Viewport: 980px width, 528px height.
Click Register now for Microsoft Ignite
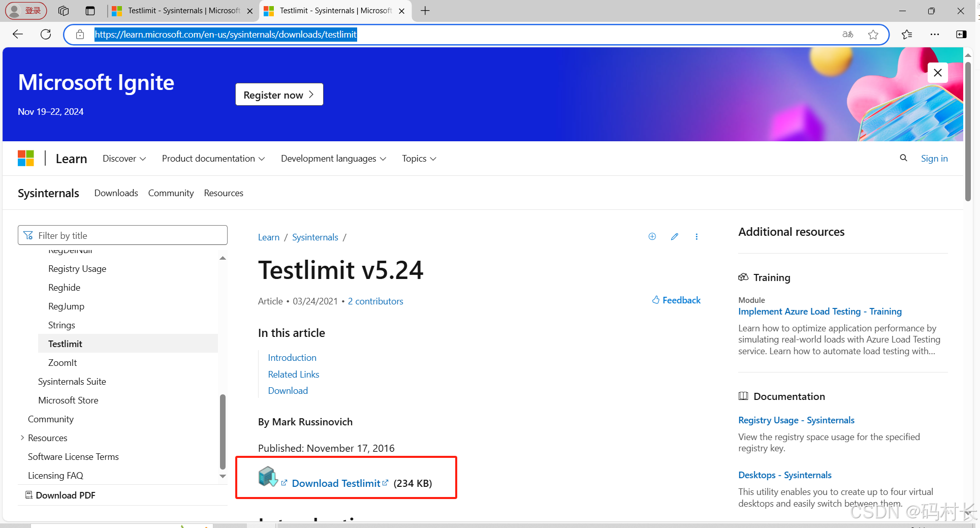coord(279,95)
